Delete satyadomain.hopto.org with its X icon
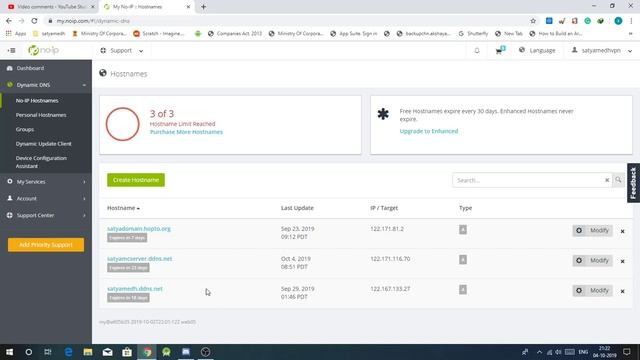 click(622, 231)
